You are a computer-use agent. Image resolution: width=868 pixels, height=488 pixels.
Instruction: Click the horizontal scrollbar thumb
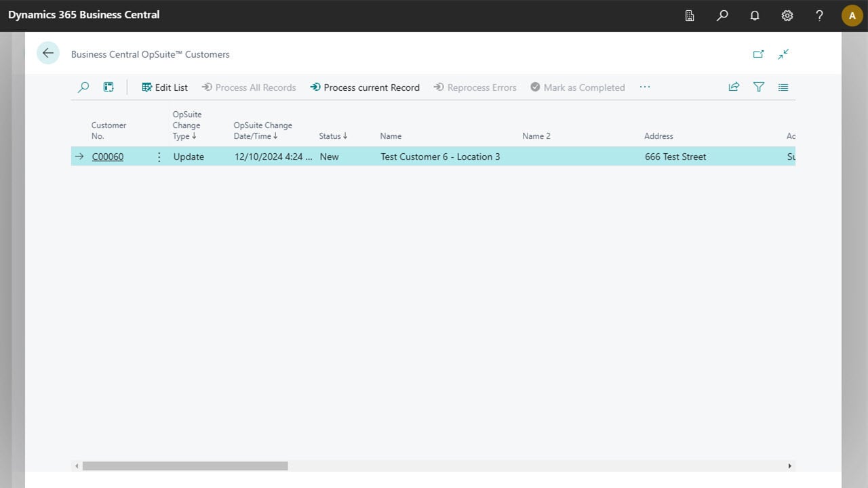[185, 466]
